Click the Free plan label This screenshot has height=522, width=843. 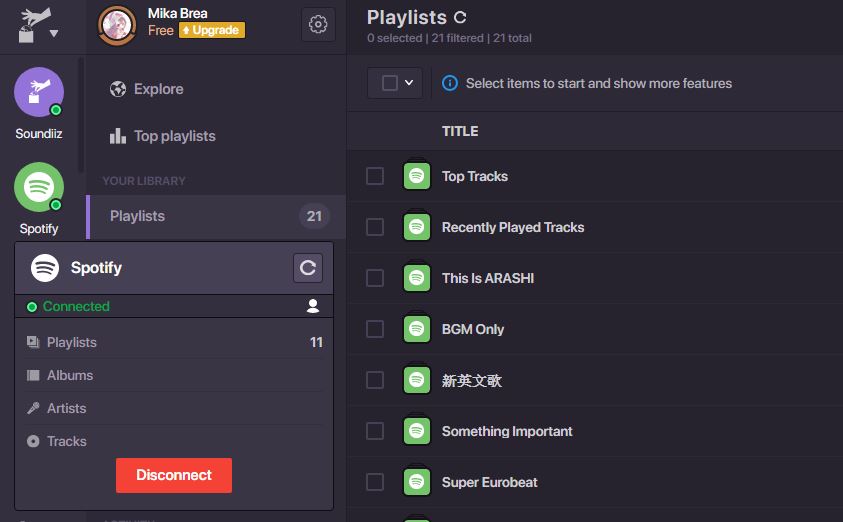pyautogui.click(x=160, y=31)
